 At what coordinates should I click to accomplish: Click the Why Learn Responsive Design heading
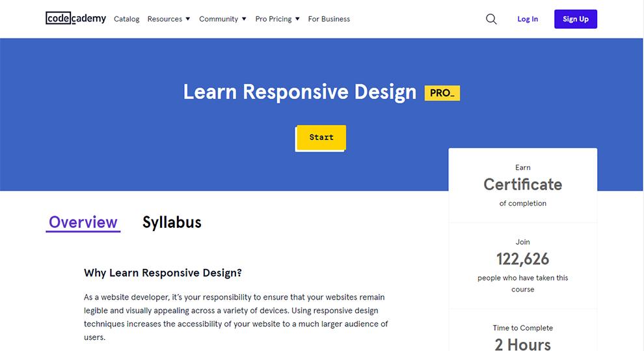tap(163, 273)
